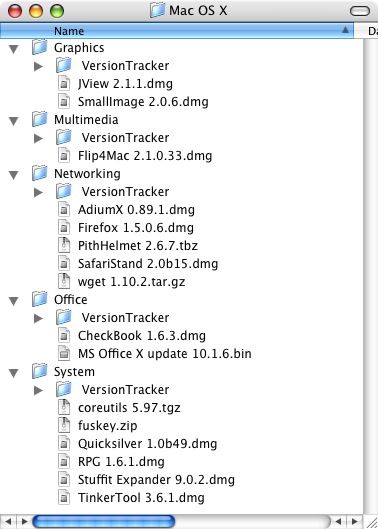
Task: Expand VersionTracker folder under Multimedia
Action: (38, 138)
